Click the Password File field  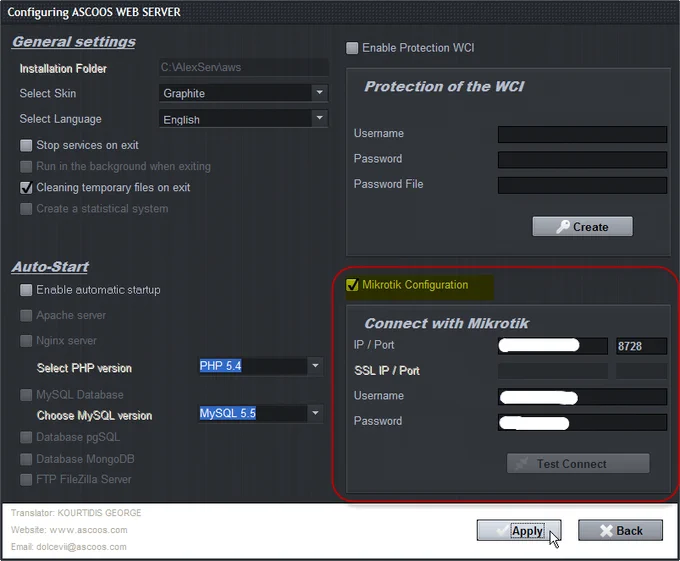[582, 185]
